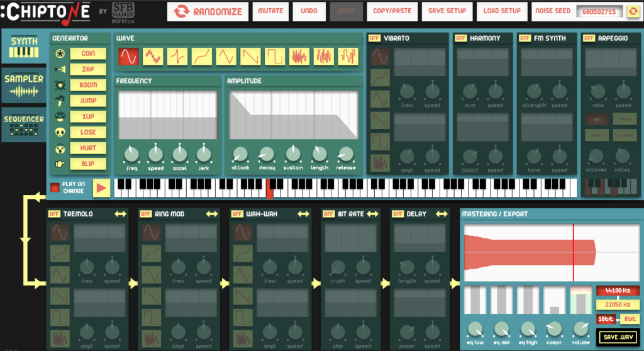Viewport: 644px width, 351px height.
Task: Select 44100 Hz sample rate
Action: [618, 291]
